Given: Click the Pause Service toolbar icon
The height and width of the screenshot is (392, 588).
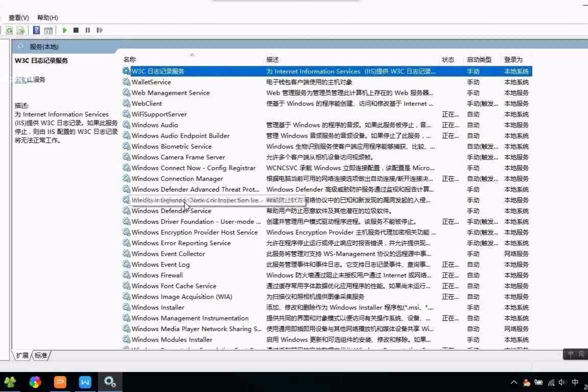Looking at the screenshot, I should pos(88,30).
